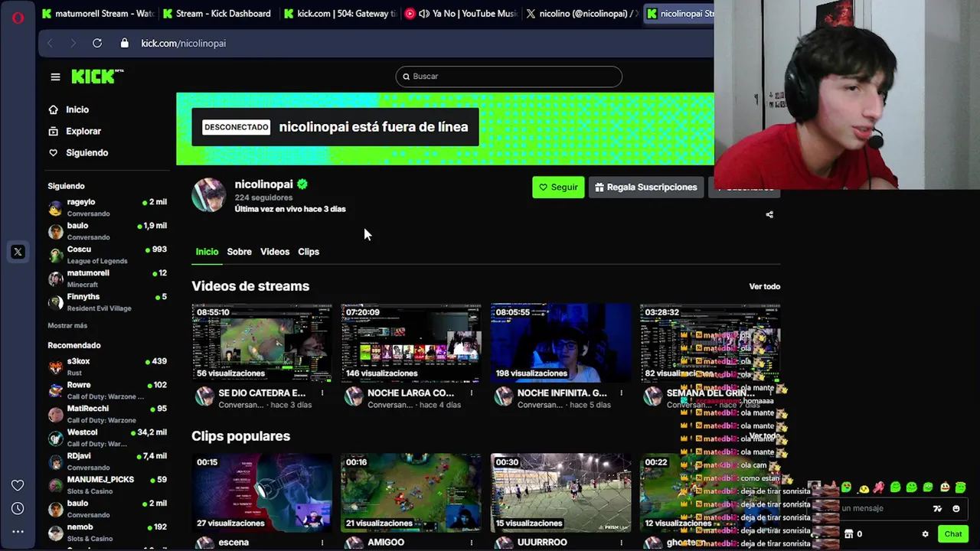This screenshot has width=980, height=551.
Task: Reload the page with the refresh icon
Action: click(x=97, y=43)
